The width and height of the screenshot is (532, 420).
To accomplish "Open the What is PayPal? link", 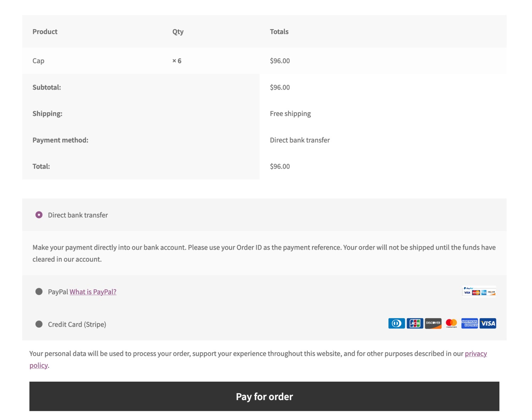I will (x=93, y=291).
